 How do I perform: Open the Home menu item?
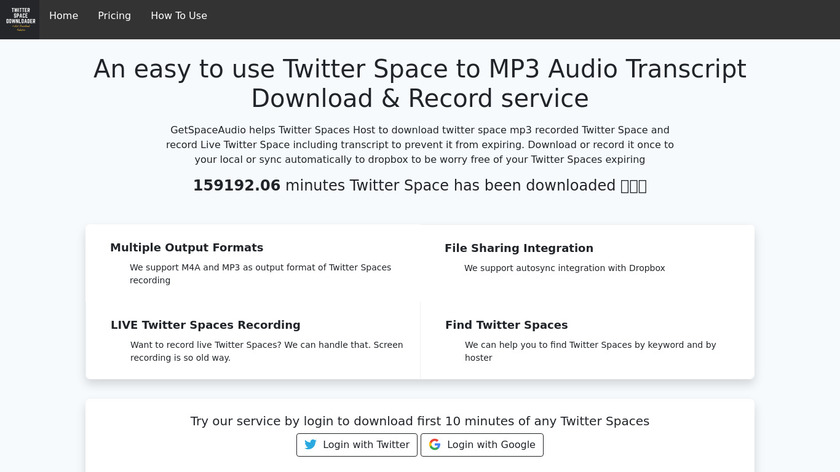[x=63, y=16]
